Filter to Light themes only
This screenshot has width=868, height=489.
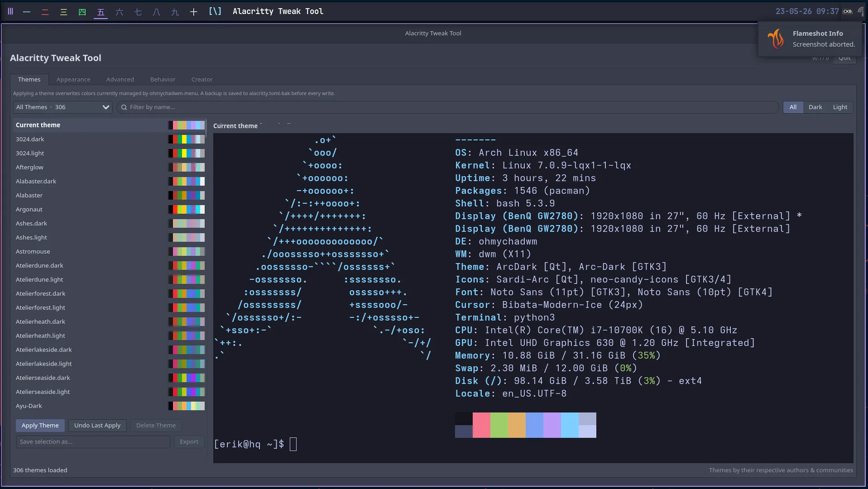[840, 107]
